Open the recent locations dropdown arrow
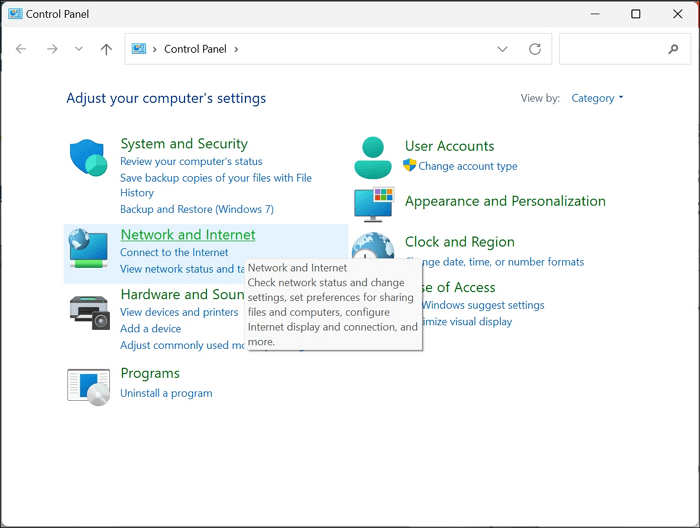Viewport: 700px width, 528px height. 79,49
